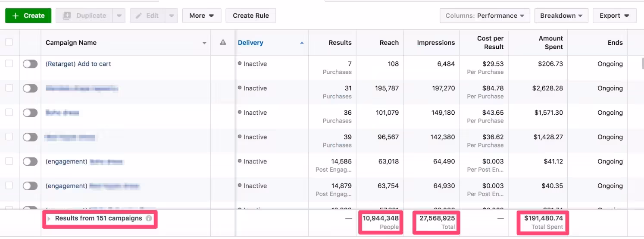Open the engagement campaign with 63,018 reach
Screen dimensions: 644x239
pos(84,162)
